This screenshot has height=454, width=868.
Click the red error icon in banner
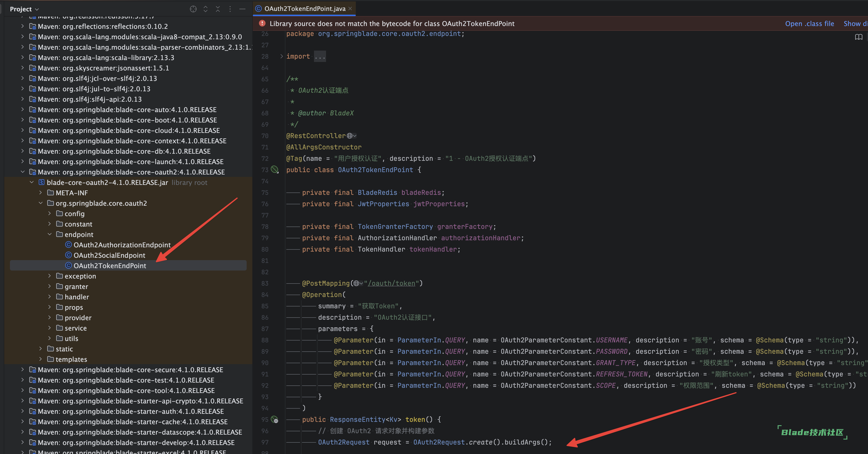tap(262, 23)
